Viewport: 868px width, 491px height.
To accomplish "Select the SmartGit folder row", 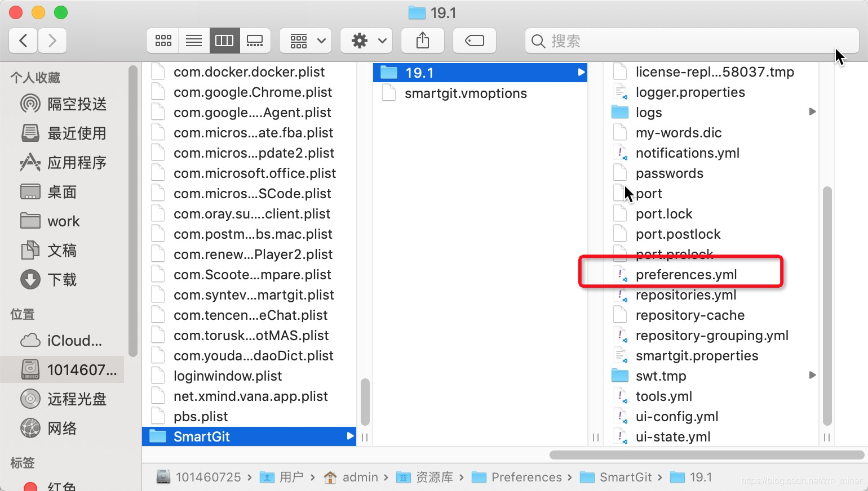I will 249,436.
